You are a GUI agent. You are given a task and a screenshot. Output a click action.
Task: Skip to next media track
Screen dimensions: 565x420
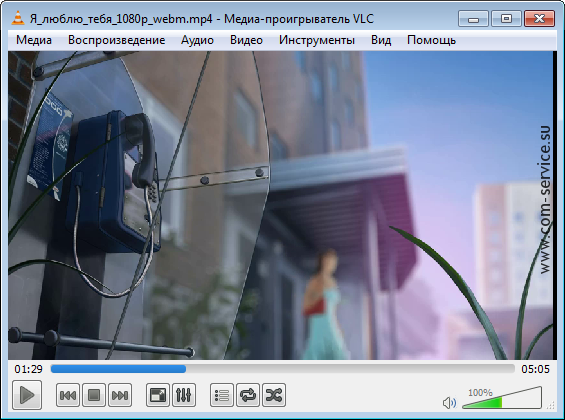(120, 395)
